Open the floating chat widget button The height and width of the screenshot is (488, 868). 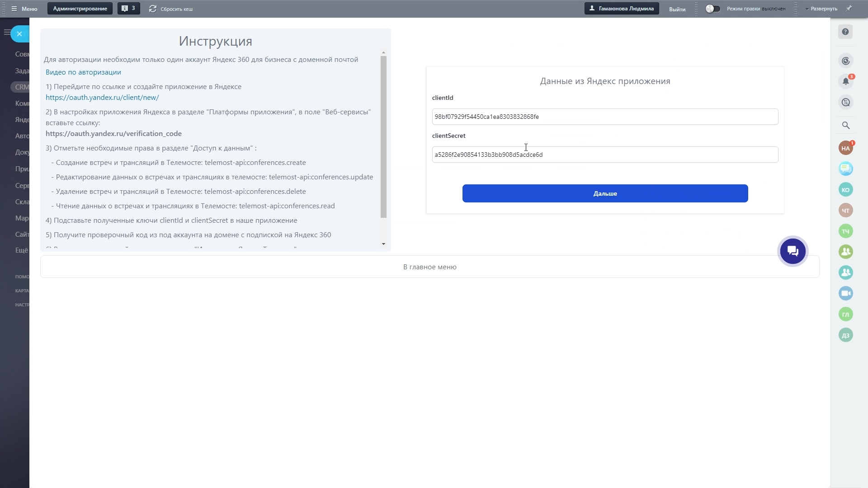click(x=793, y=251)
